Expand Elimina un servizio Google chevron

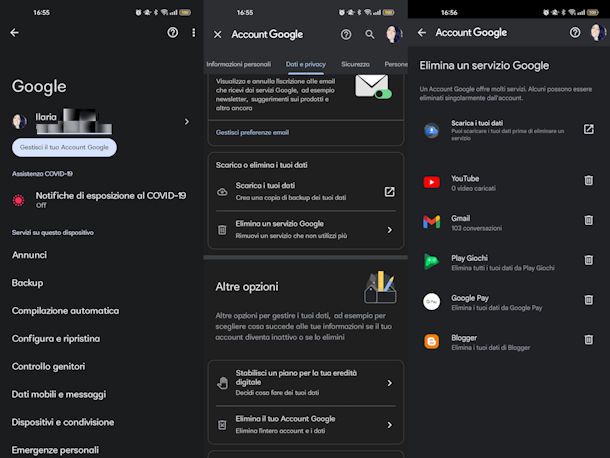389,230
